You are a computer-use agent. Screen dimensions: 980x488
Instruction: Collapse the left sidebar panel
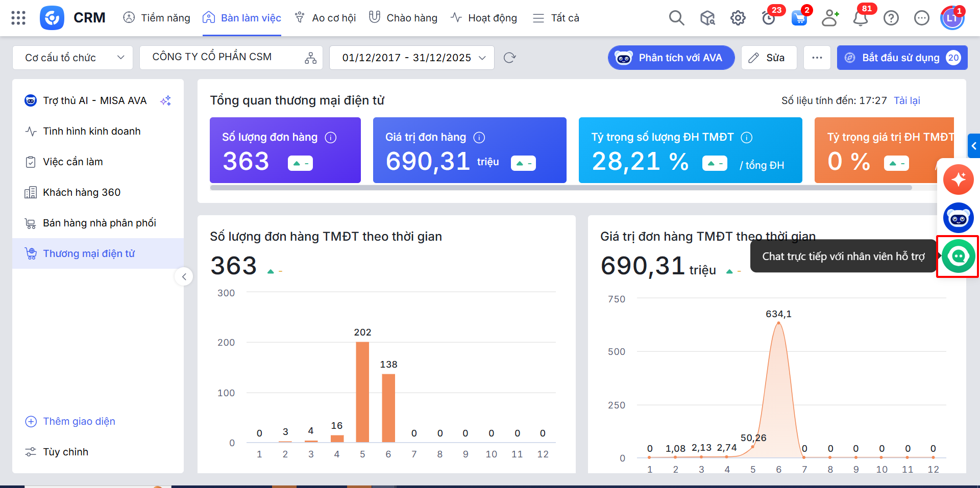tap(184, 277)
